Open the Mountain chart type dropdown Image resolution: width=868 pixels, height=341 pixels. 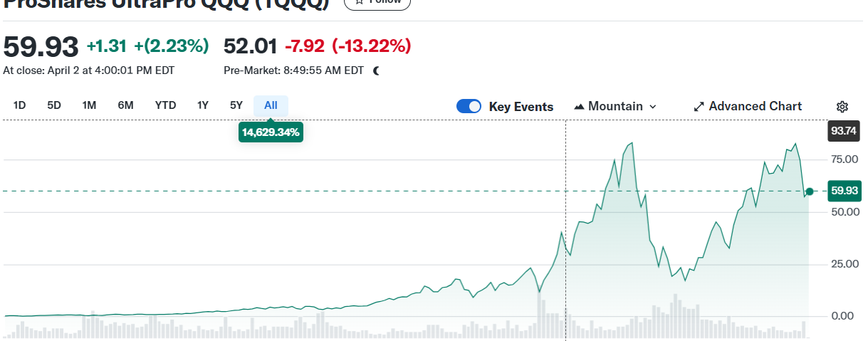615,106
